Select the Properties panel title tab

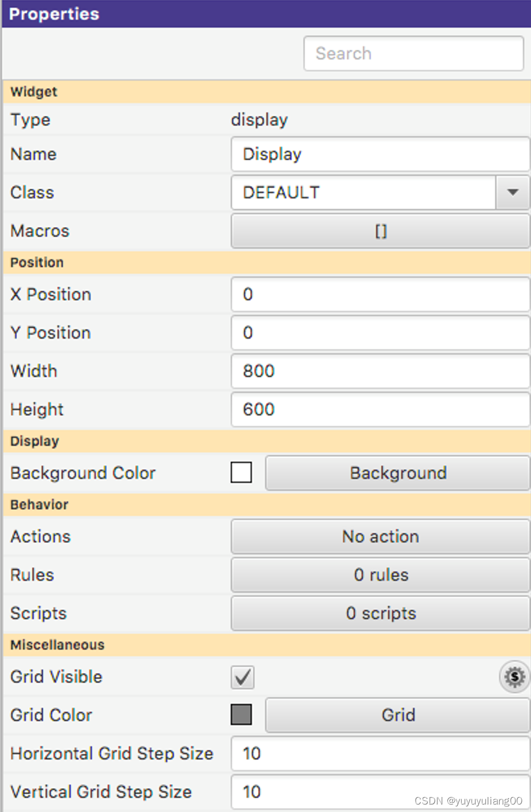(x=54, y=14)
